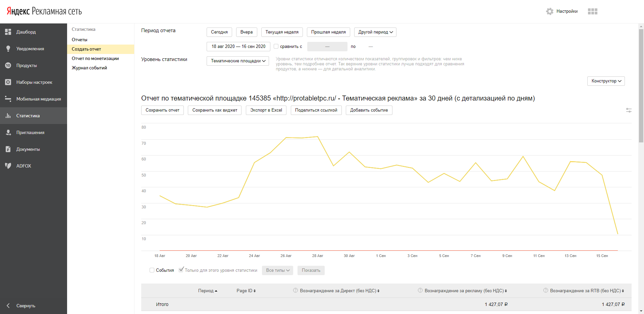Select 'Журнал событий' in the submenu
This screenshot has width=644, height=314.
tap(89, 68)
